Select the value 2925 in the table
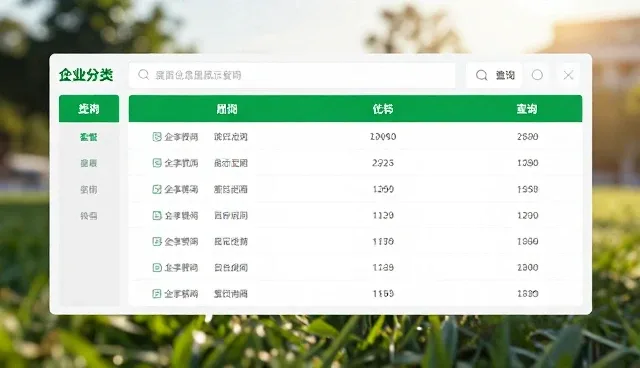 pos(383,163)
